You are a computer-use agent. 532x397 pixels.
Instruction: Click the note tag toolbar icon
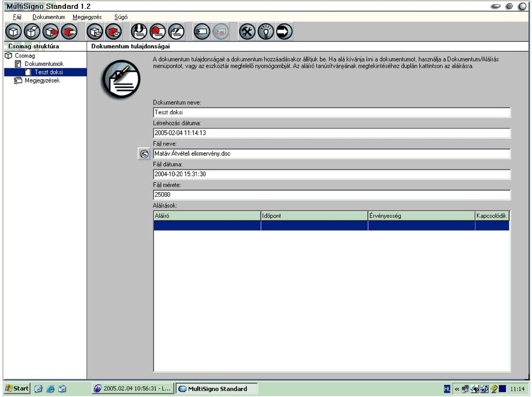click(202, 32)
